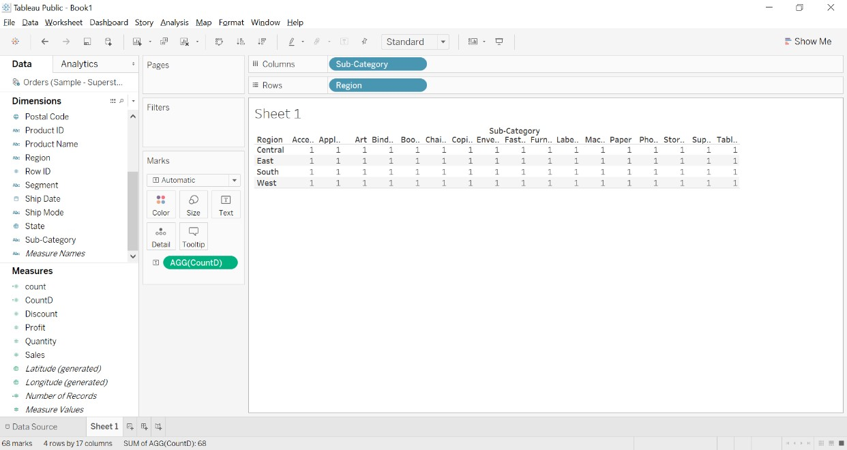Open the Show/Hide Cards dropdown arrow
The height and width of the screenshot is (450, 847).
484,42
